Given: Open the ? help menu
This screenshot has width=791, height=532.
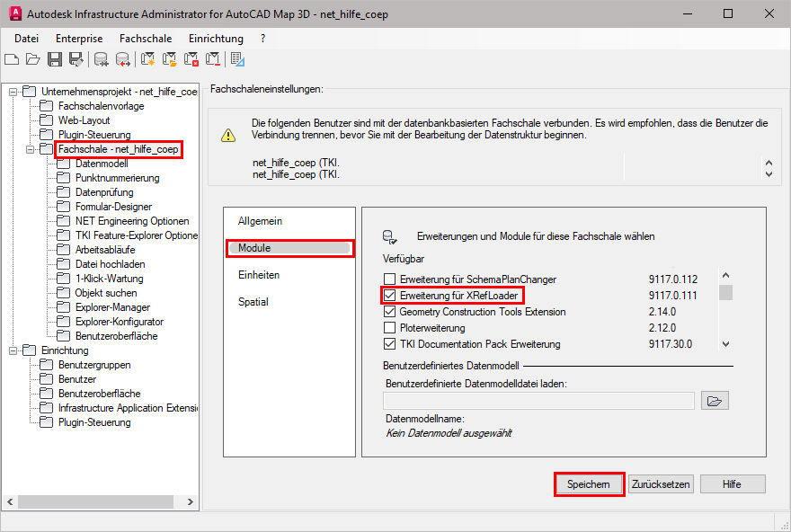Looking at the screenshot, I should point(262,39).
